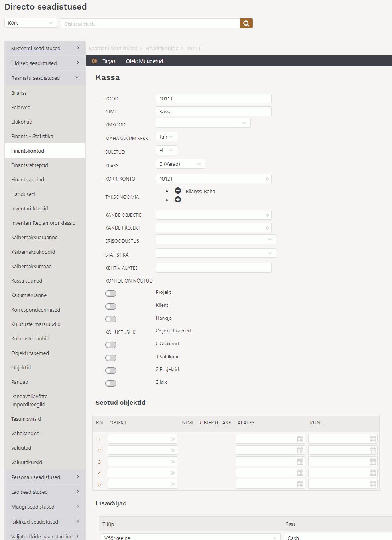This screenshot has width=392, height=540.
Task: Click the orange Tagasi back arrow icon
Action: [x=94, y=61]
